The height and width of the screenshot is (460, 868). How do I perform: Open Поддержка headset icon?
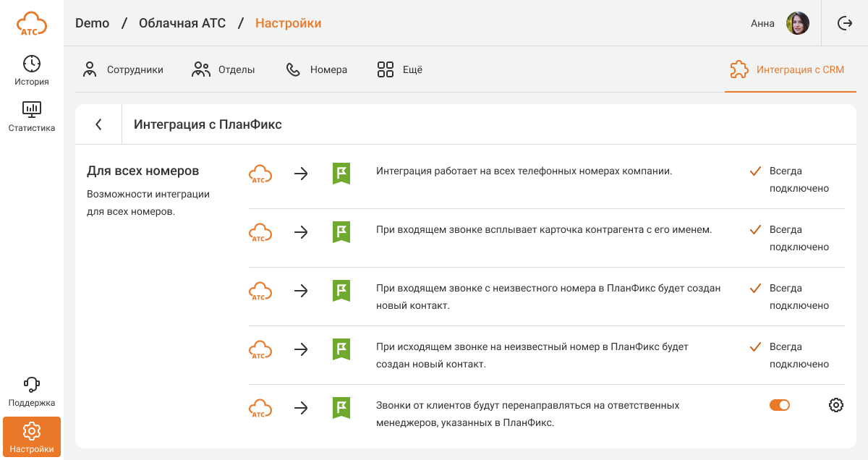pos(32,391)
